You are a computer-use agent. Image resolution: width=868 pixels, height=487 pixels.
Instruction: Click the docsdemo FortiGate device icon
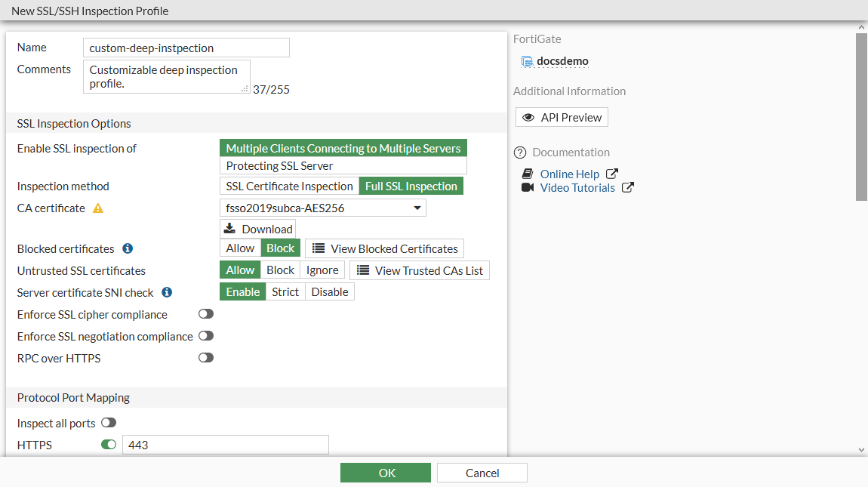tap(527, 61)
